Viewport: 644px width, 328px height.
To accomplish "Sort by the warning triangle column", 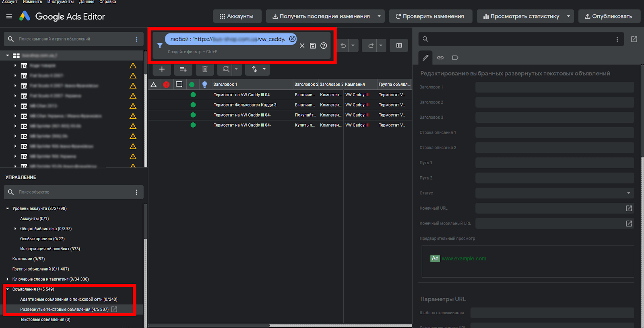I will pos(153,85).
